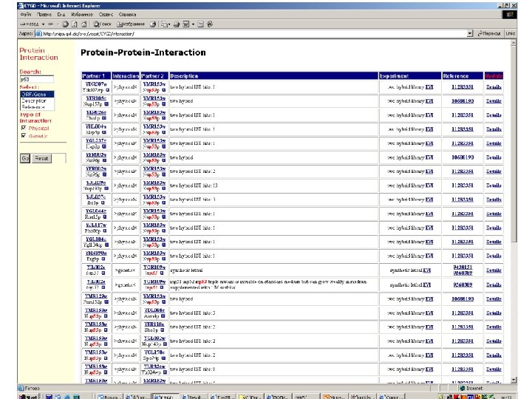This screenshot has height=399, width=532.
Task: Open the Edit button dropdown arrow
Action: pos(193,24)
